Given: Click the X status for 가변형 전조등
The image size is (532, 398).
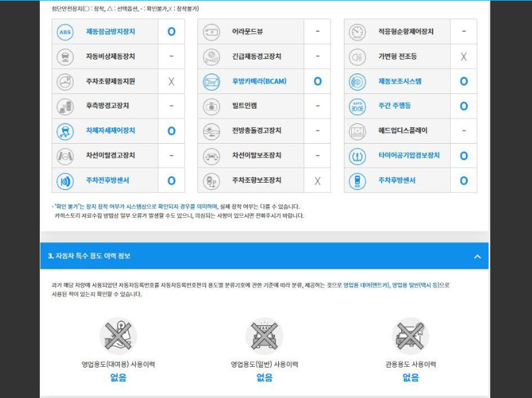Looking at the screenshot, I should (x=463, y=57).
